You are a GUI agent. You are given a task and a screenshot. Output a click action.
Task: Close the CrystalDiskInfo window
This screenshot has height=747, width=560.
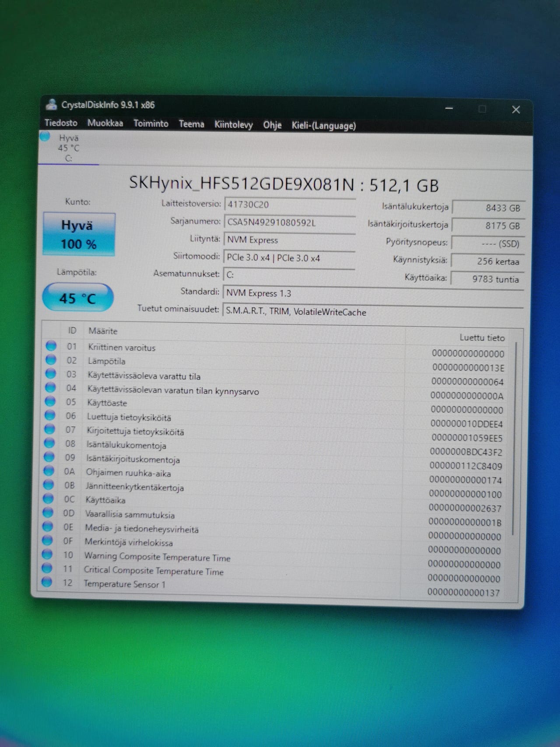(516, 109)
